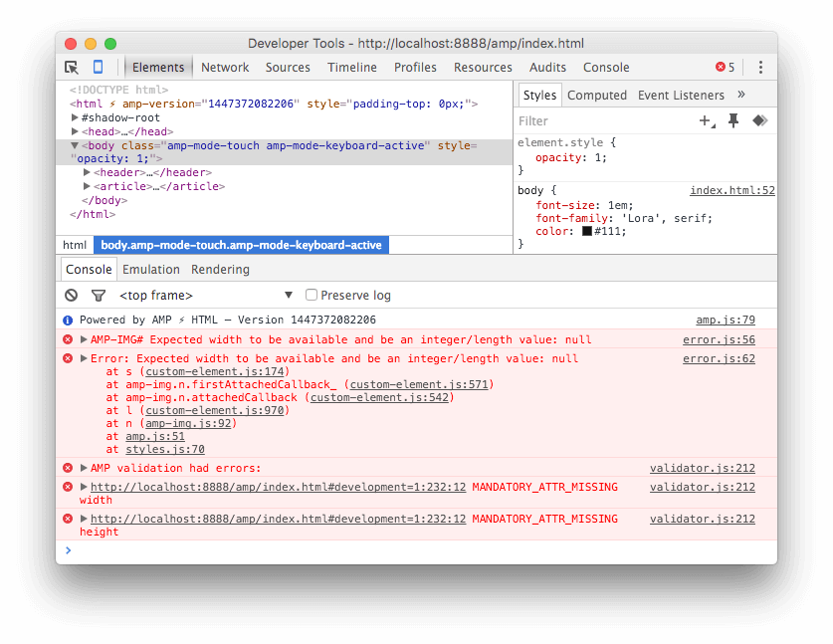This screenshot has width=833, height=644.
Task: Open the Sources tab
Action: [x=288, y=68]
